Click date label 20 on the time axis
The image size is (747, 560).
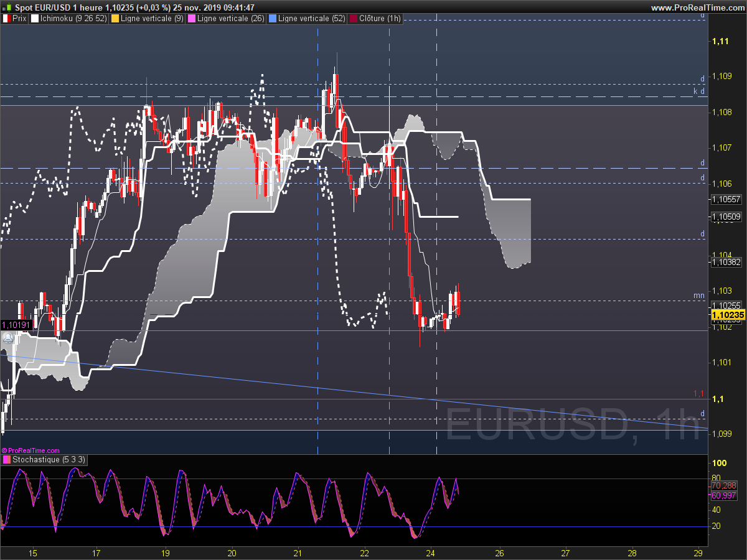[x=232, y=553]
